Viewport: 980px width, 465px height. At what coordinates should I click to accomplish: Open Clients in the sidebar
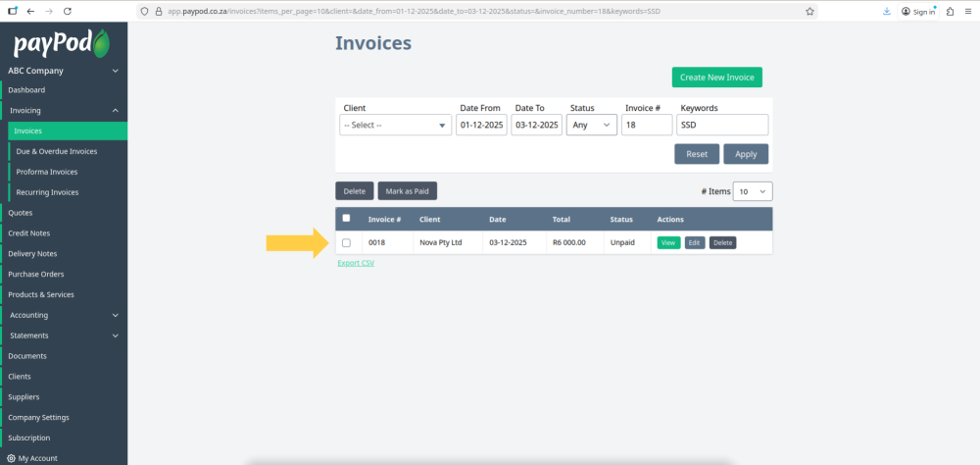[20, 377]
